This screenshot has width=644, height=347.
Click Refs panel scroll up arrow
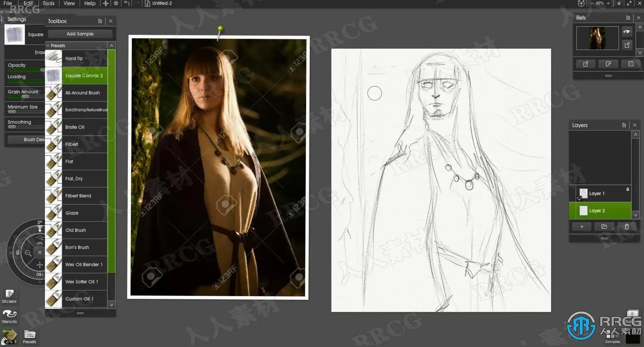(640, 27)
